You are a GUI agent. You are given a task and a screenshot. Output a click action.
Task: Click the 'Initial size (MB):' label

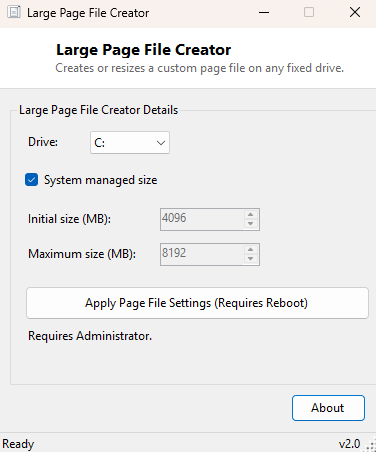69,219
